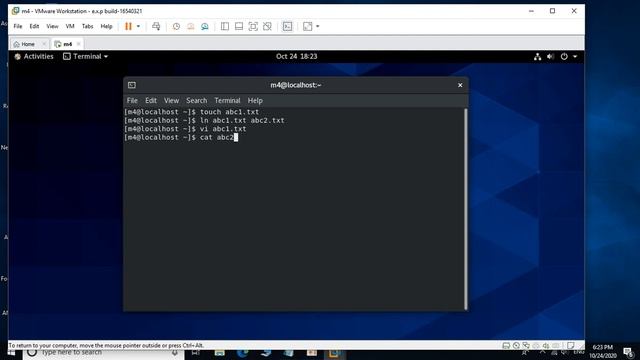640x360 pixels.
Task: Open VMware Help menu
Action: pos(106,26)
